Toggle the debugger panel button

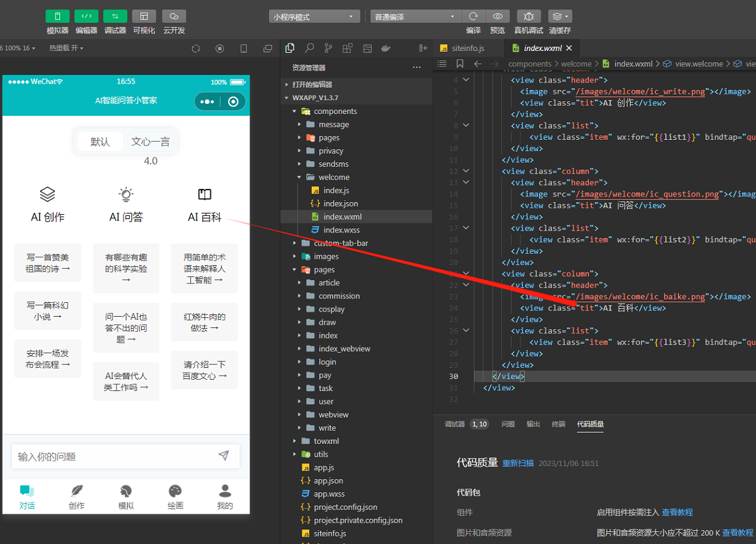tap(115, 16)
